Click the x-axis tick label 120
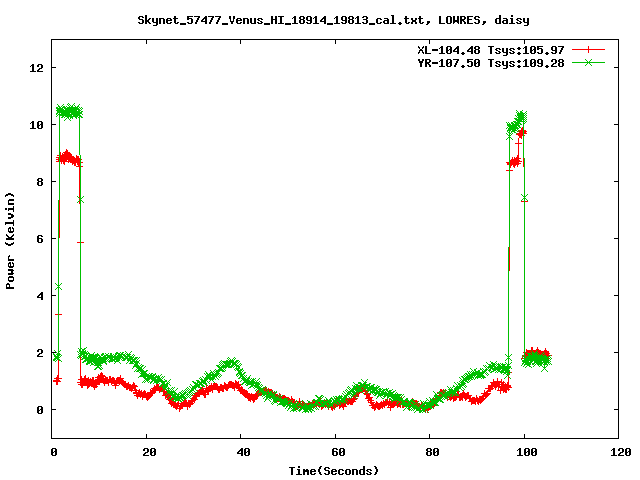The image size is (640, 480). (x=622, y=452)
